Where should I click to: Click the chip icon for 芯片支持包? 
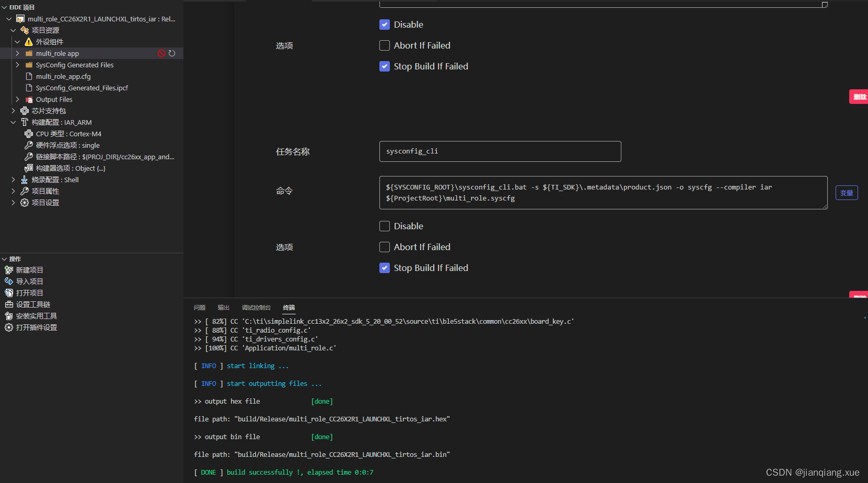25,111
